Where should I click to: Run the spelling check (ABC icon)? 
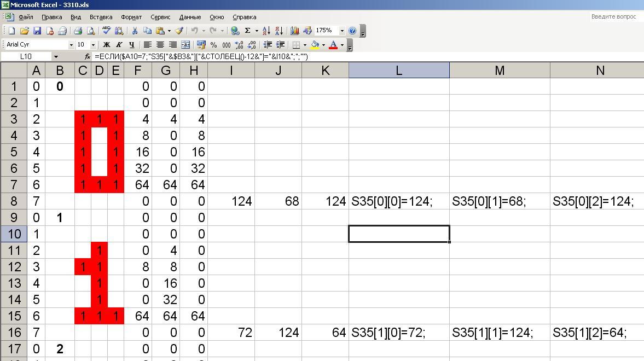(106, 31)
